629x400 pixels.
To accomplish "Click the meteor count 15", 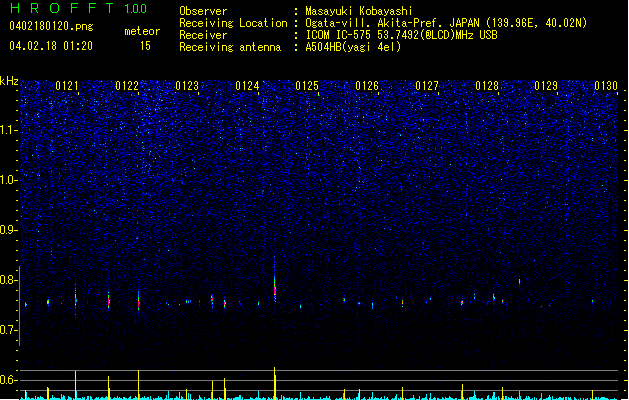I will click(145, 46).
